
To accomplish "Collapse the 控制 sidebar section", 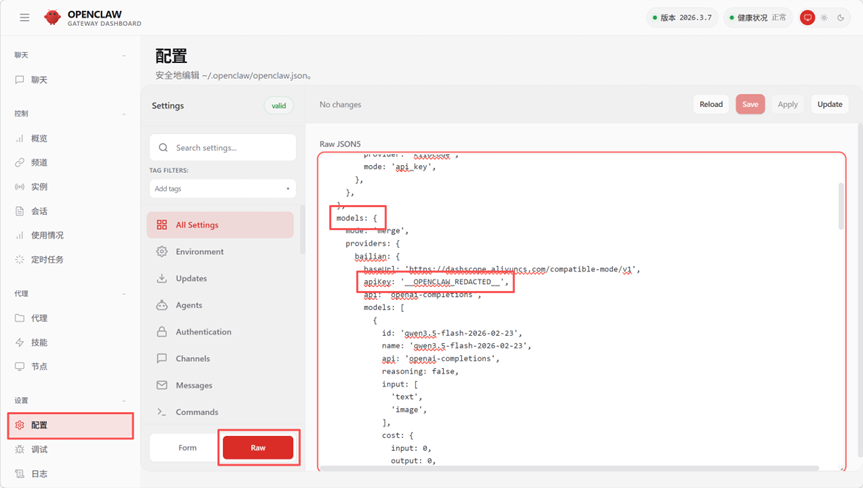I will pyautogui.click(x=124, y=114).
